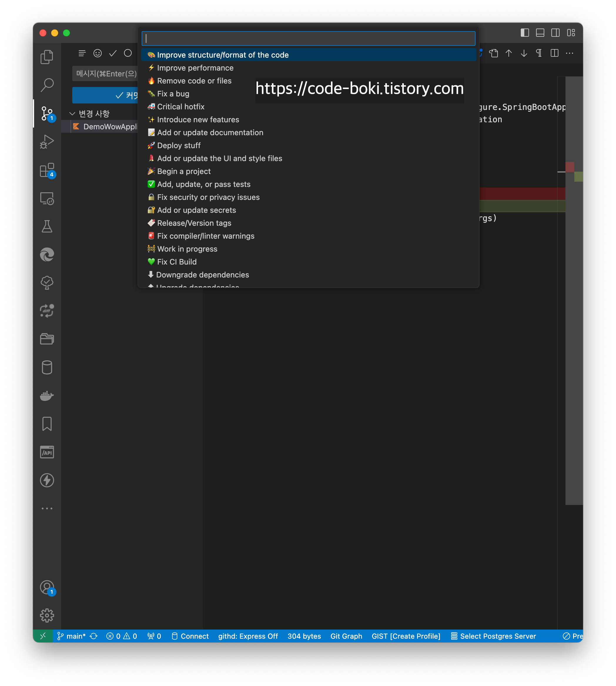
Task: Open the Docker panel icon
Action: point(47,395)
